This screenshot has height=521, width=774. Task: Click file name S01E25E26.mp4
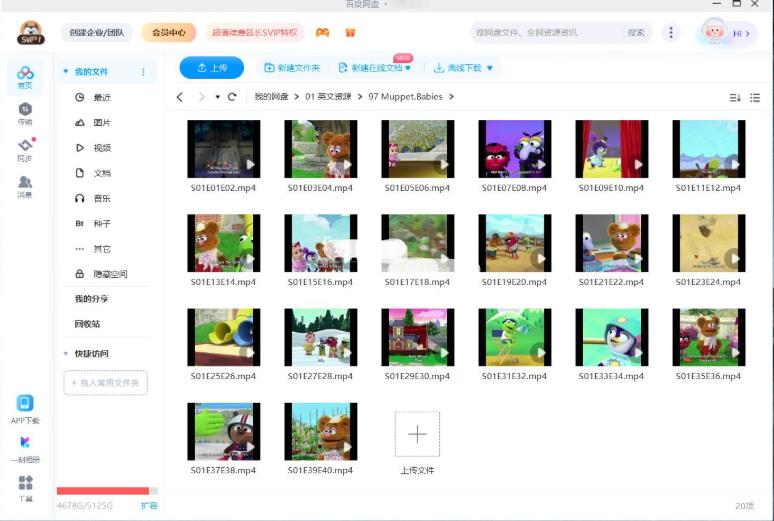click(223, 376)
